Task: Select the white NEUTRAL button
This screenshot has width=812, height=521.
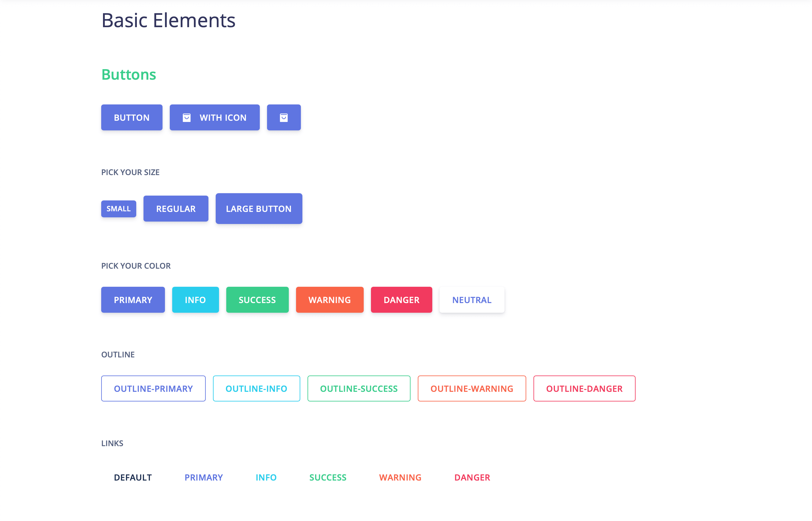Action: (472, 300)
